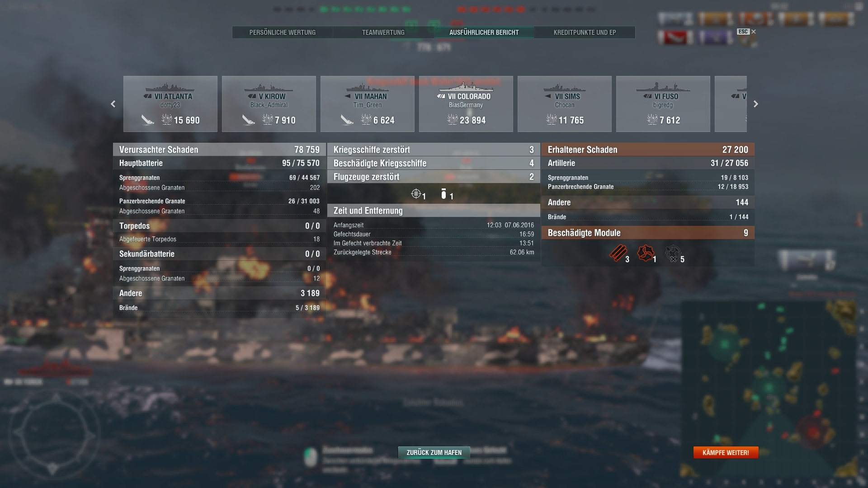The width and height of the screenshot is (868, 488).
Task: Select the VII Colorado ship card
Action: [466, 104]
